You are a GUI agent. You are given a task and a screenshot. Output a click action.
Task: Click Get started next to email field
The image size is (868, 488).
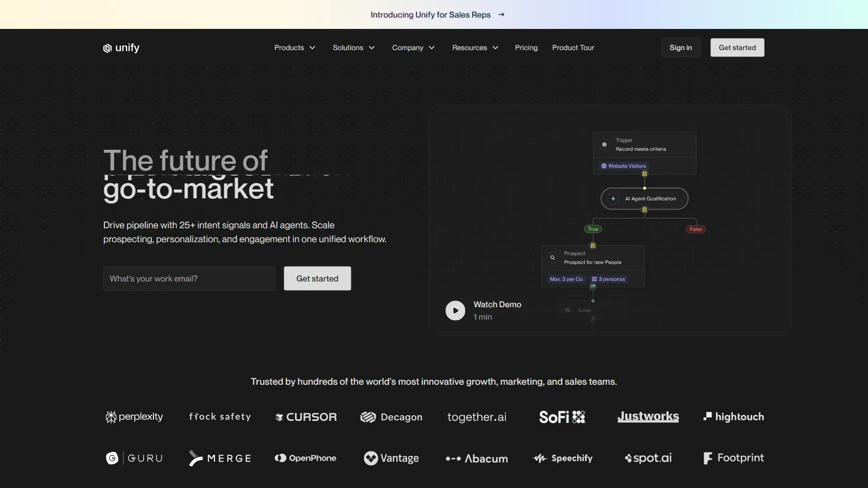click(x=317, y=278)
